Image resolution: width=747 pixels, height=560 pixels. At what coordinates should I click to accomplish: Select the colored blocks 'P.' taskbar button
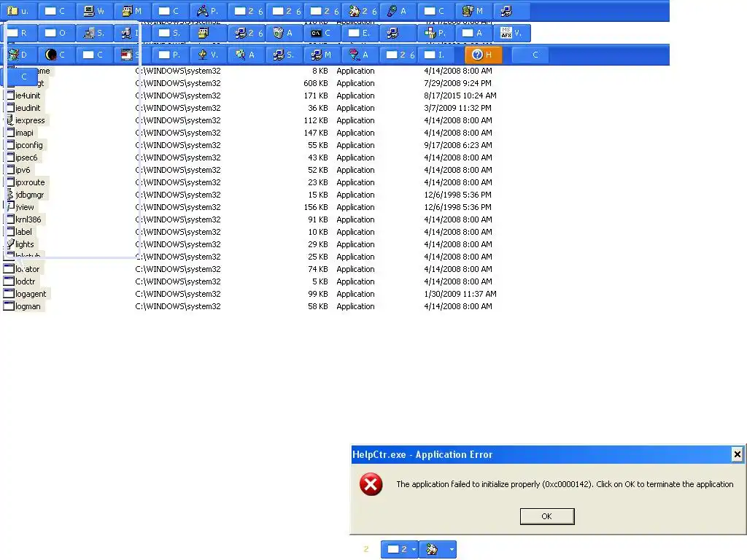436,33
